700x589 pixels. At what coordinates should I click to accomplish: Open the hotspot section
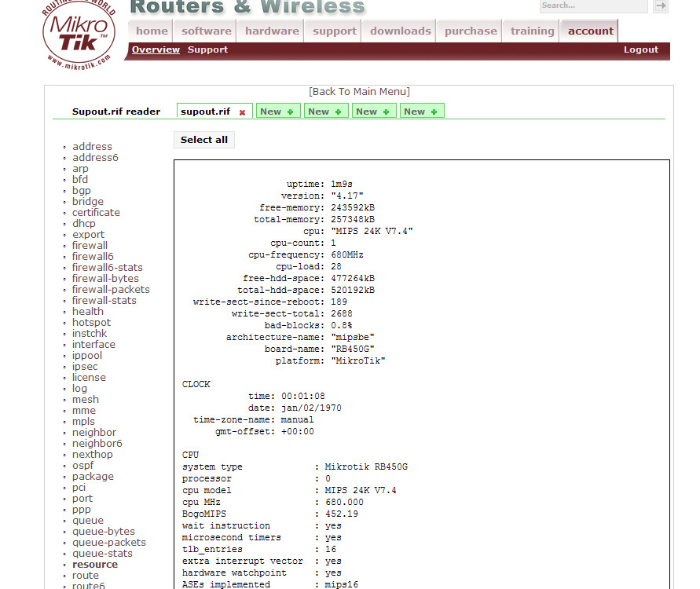coord(91,323)
